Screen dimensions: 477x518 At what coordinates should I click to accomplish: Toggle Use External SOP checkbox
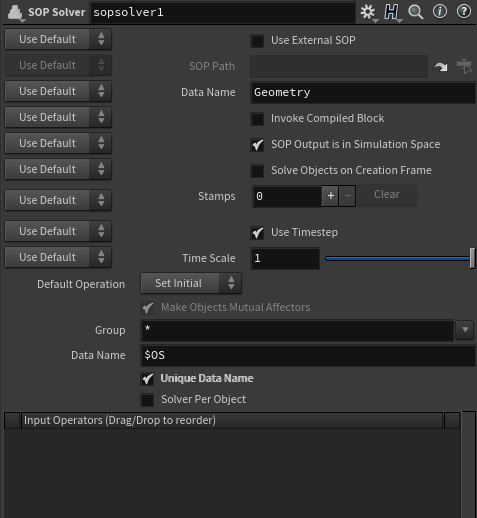coord(257,41)
